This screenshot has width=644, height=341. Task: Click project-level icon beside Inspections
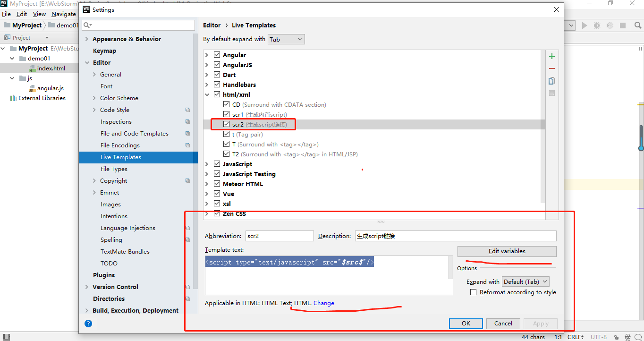187,122
